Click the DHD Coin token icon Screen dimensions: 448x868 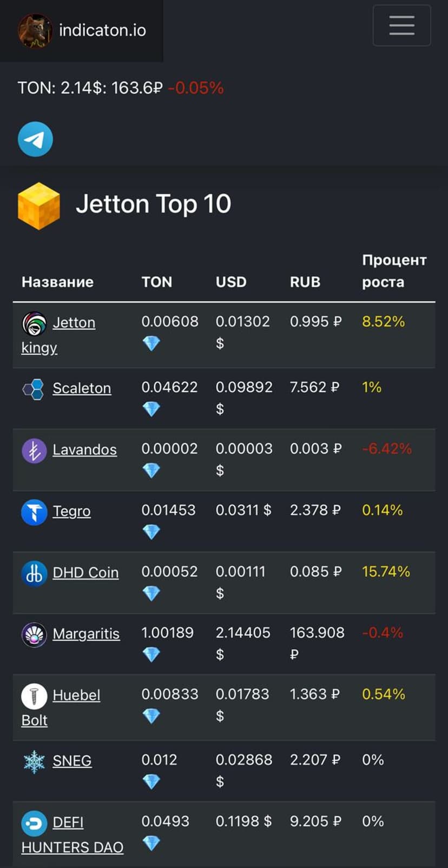(x=34, y=573)
